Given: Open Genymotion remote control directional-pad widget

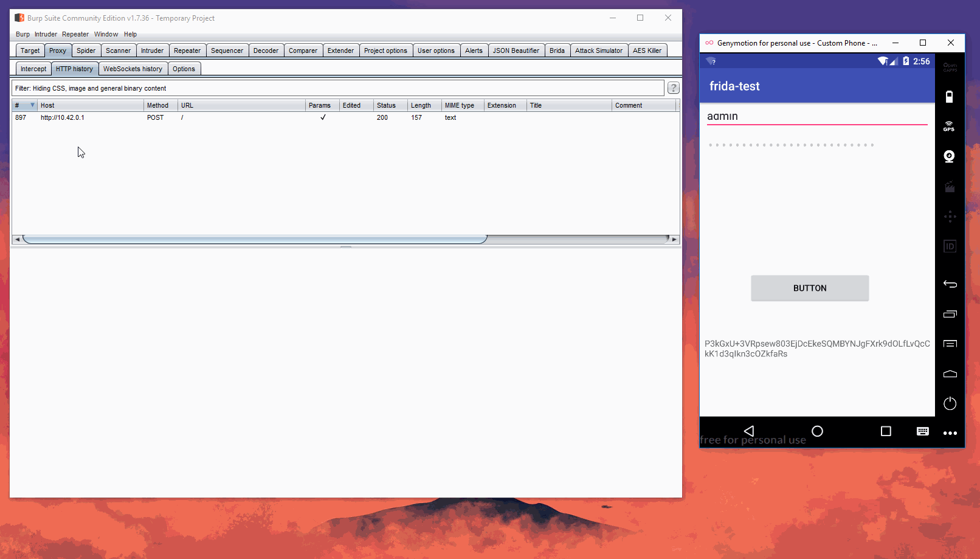Looking at the screenshot, I should (950, 217).
